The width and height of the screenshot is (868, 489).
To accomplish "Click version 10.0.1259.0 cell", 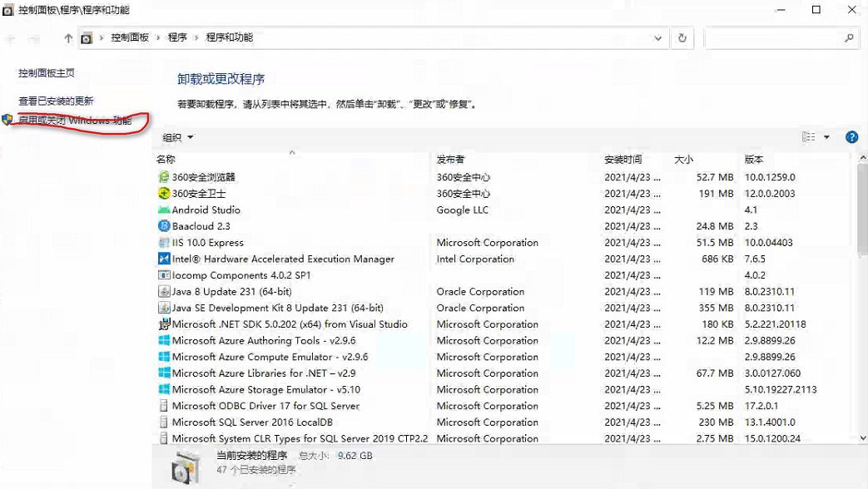I will [x=770, y=177].
